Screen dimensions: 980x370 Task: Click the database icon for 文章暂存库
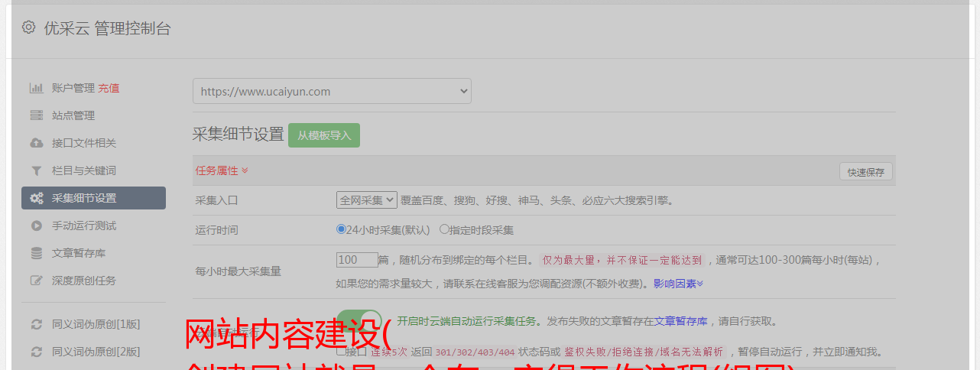[x=36, y=253]
